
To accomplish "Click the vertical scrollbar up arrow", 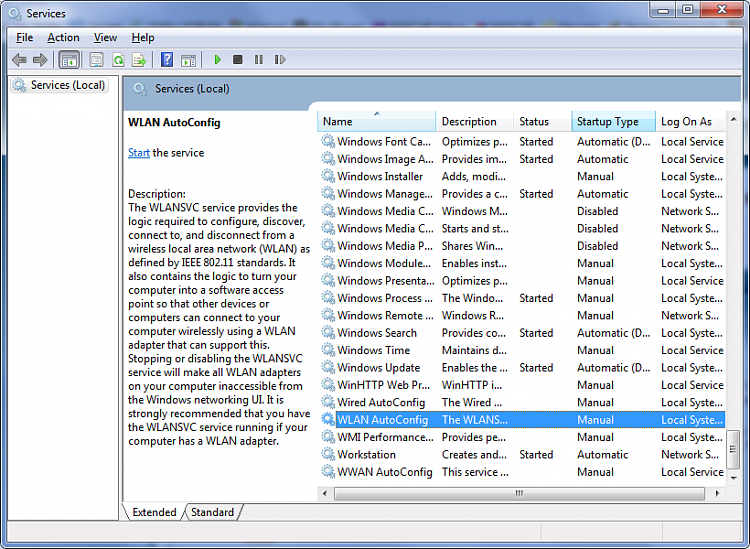I will [x=733, y=119].
